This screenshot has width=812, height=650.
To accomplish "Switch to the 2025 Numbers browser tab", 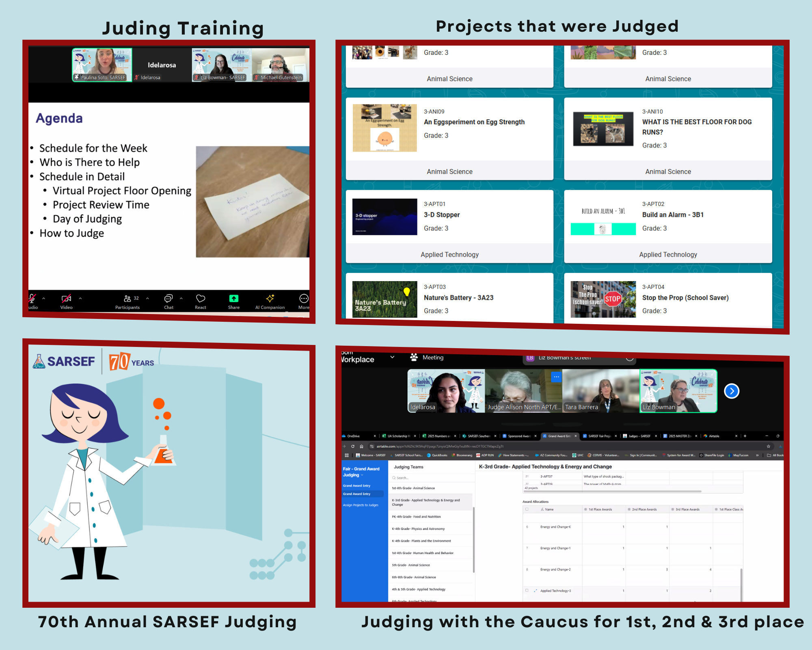I will [438, 436].
